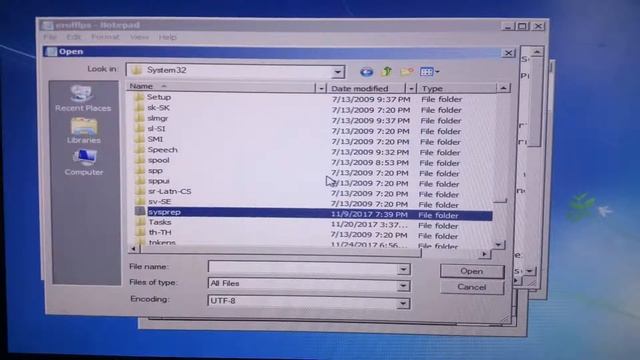Select the highlighted sysprep folder name
Image resolution: width=640 pixels, height=360 pixels.
pyautogui.click(x=164, y=212)
